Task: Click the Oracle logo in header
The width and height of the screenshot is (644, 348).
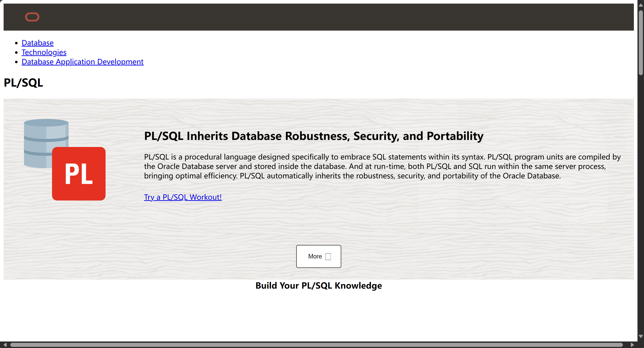Action: pos(32,17)
